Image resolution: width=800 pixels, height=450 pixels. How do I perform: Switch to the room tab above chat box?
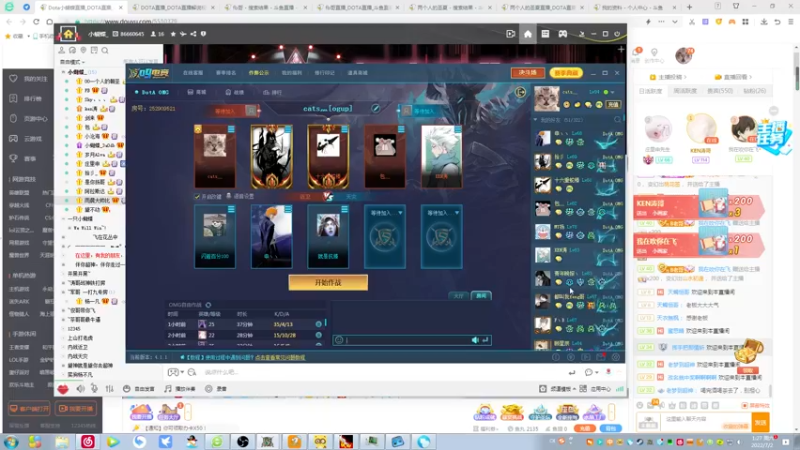coord(481,295)
